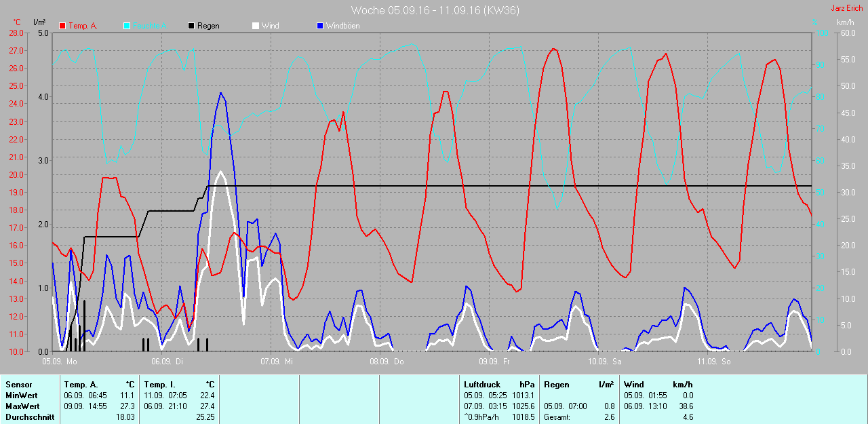Click the Luftdruck minimum 1013.1
868x424 pixels.
pyautogui.click(x=524, y=396)
